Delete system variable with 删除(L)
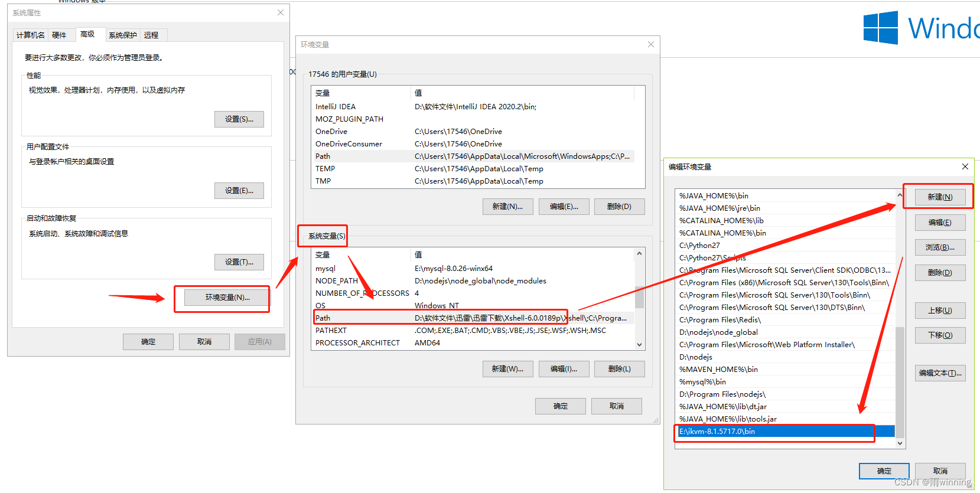The width and height of the screenshot is (980, 493). pos(619,369)
